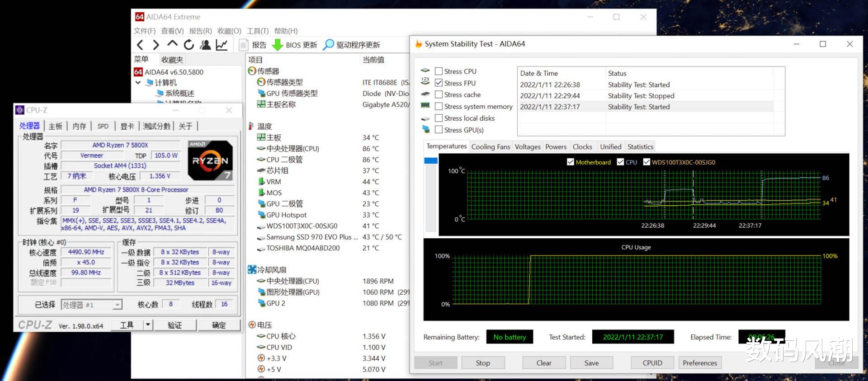The image size is (868, 381).
Task: Refresh the AIDA64 page
Action: click(x=189, y=45)
